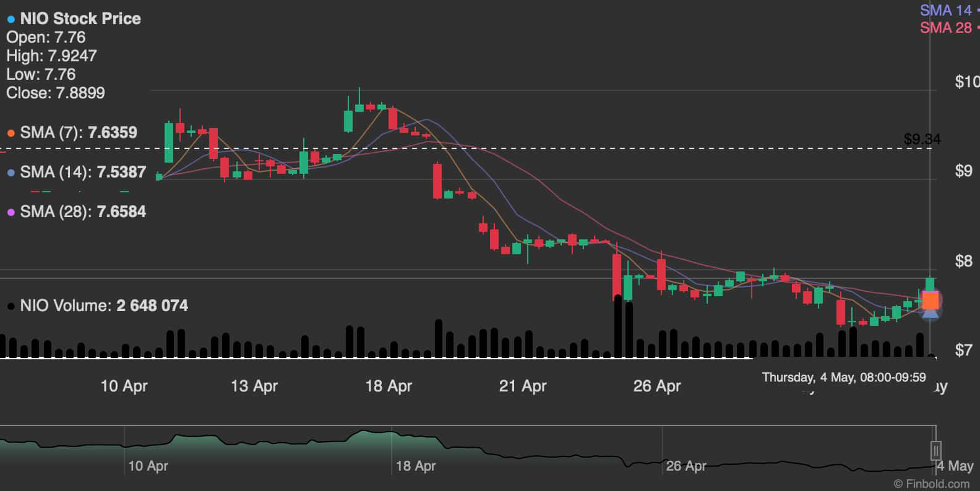Click the purple SMA (28) indicator dot

11,212
